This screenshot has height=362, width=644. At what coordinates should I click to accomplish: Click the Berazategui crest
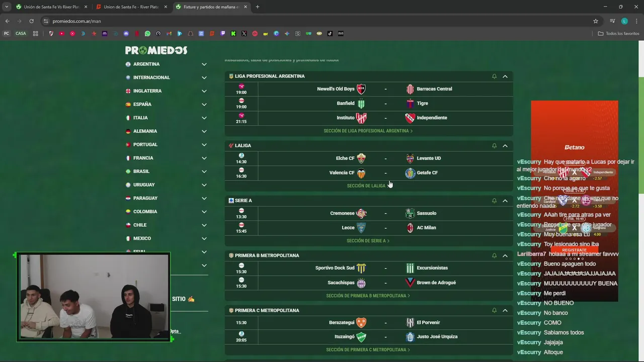point(361,323)
